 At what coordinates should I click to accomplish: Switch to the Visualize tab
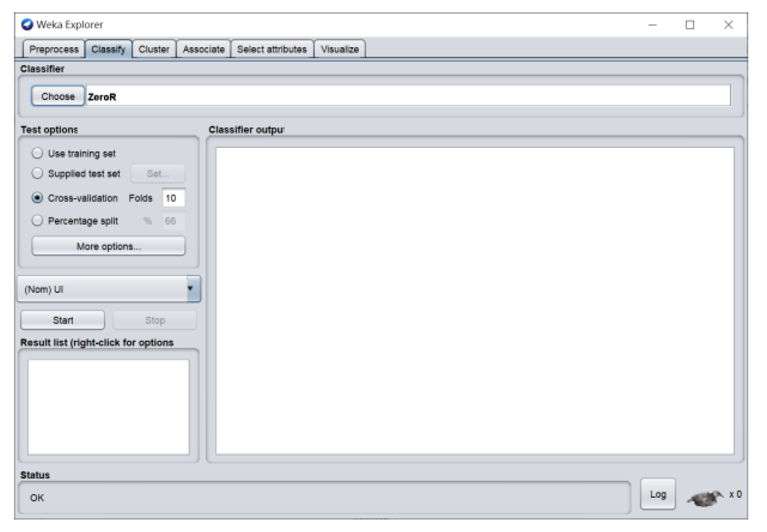coord(340,49)
